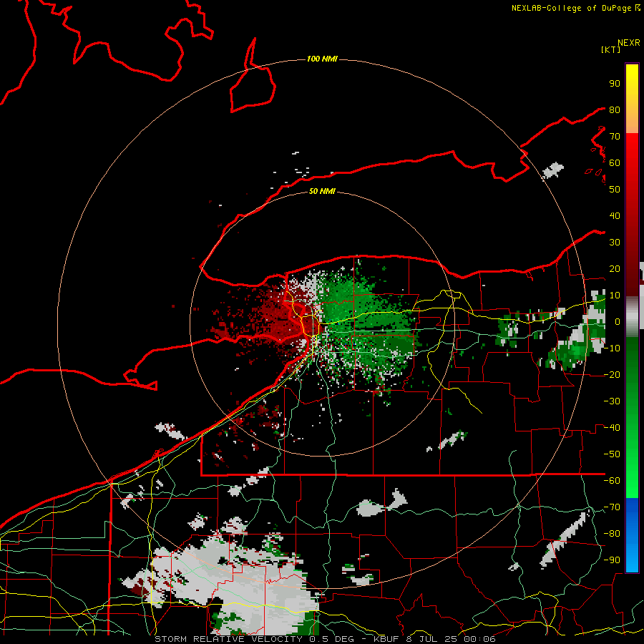Click the positive 20 knot scale label
Image resolution: width=644 pixels, height=644 pixels.
(x=615, y=269)
